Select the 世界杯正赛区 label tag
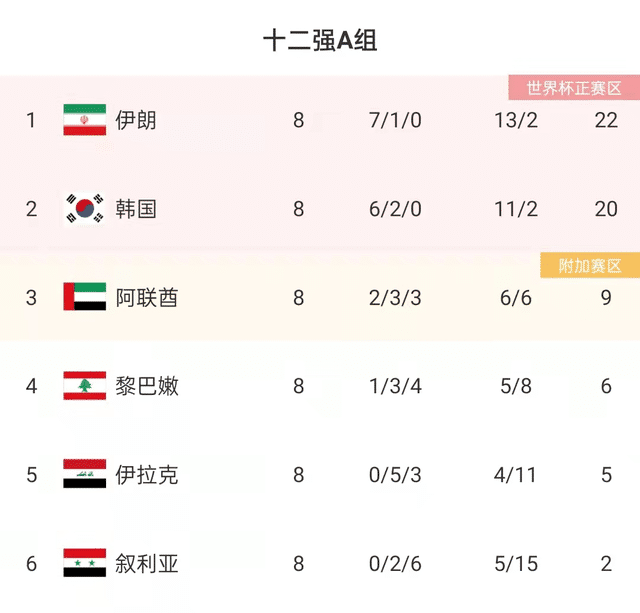 [574, 88]
